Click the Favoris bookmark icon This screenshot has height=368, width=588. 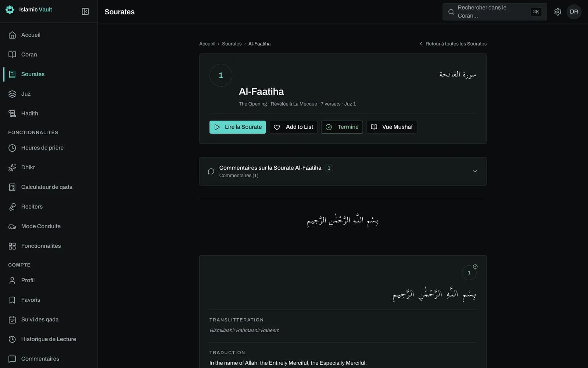12,300
